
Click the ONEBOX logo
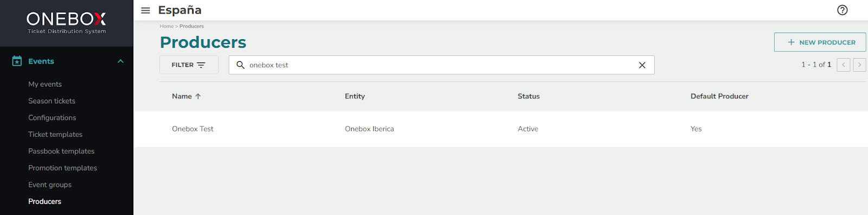point(67,23)
